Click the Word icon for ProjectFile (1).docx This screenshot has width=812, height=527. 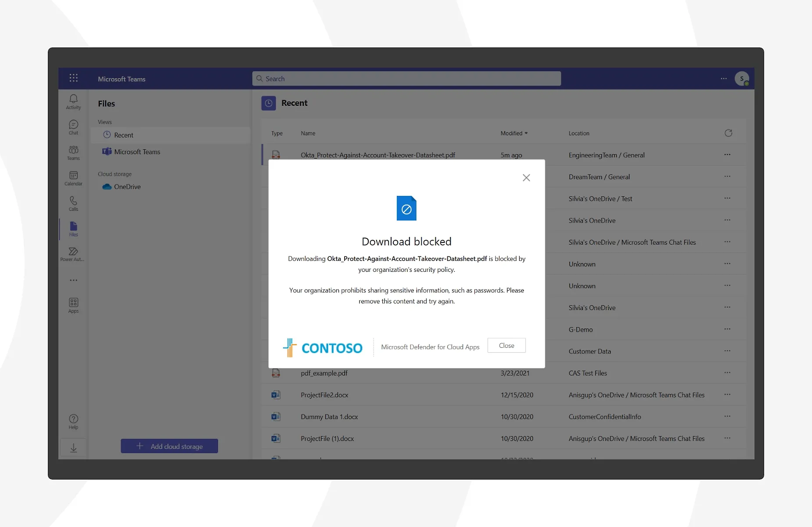coord(276,438)
